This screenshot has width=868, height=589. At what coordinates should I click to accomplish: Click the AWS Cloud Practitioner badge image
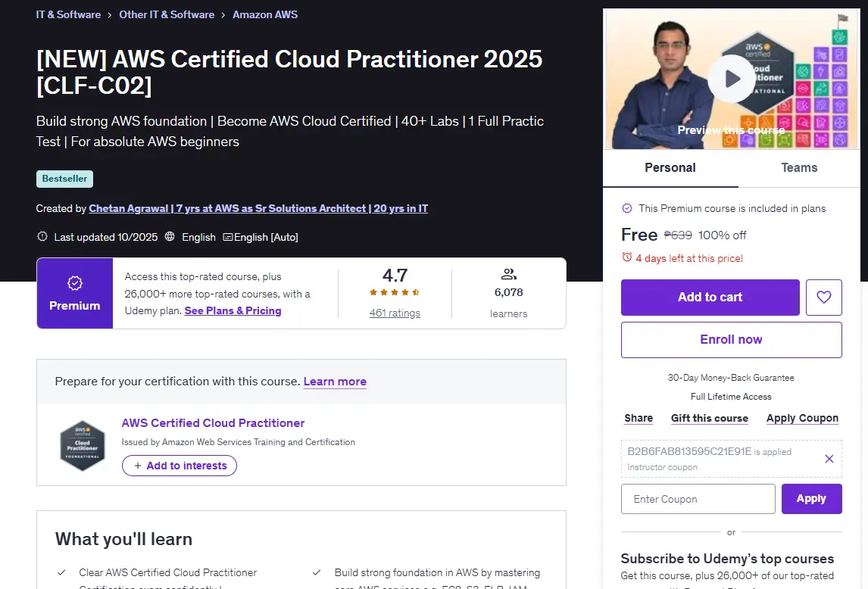(83, 446)
